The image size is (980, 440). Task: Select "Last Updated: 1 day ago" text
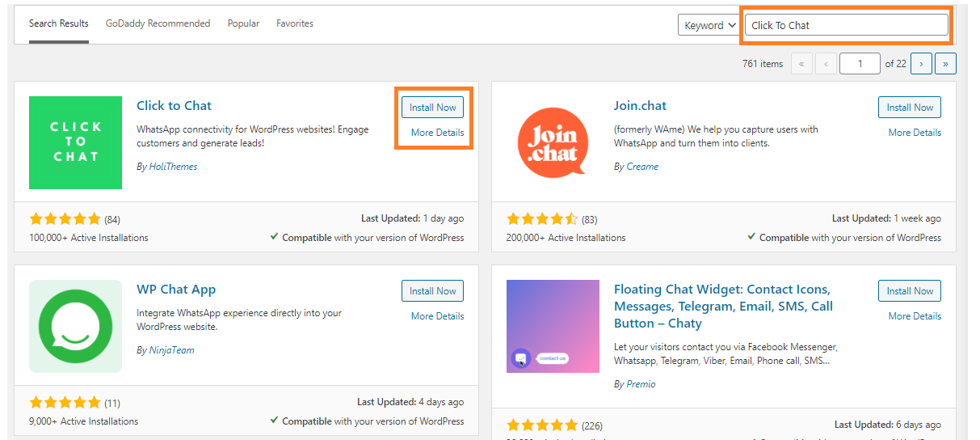tap(412, 218)
